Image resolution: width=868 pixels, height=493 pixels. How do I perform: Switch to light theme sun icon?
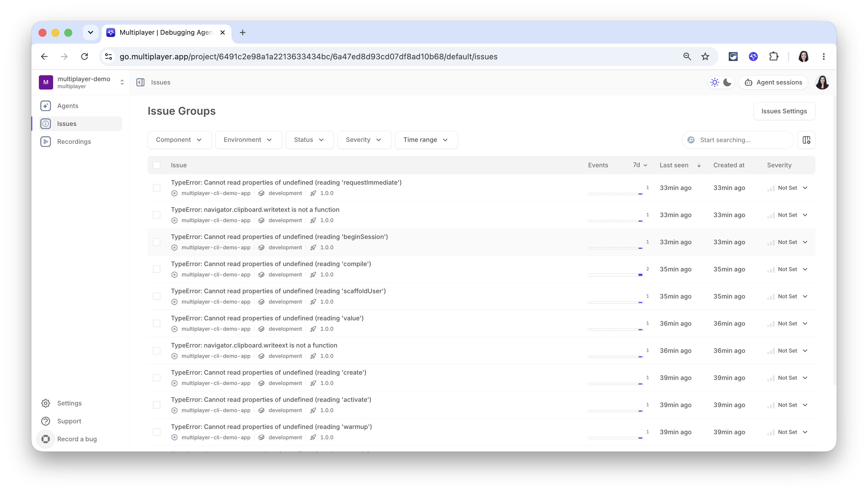pyautogui.click(x=714, y=82)
